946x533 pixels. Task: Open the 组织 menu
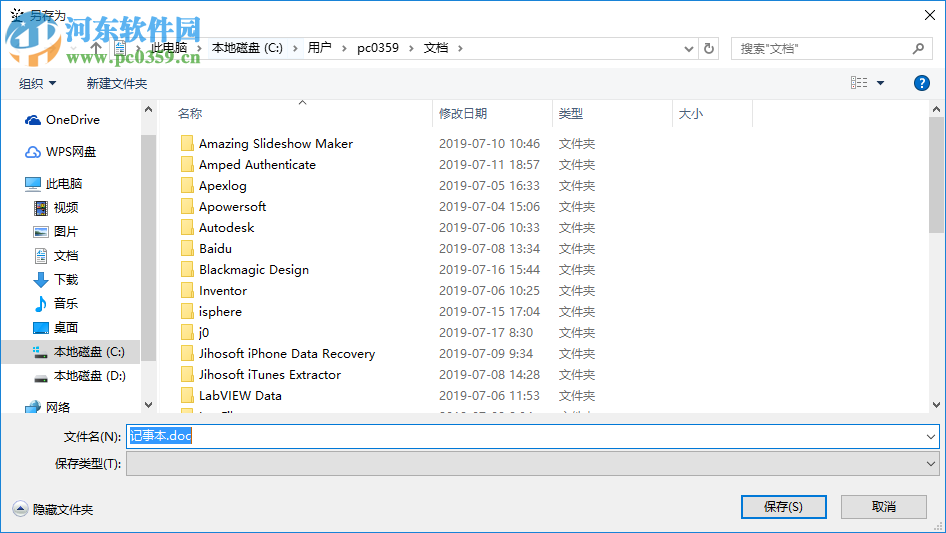point(37,83)
